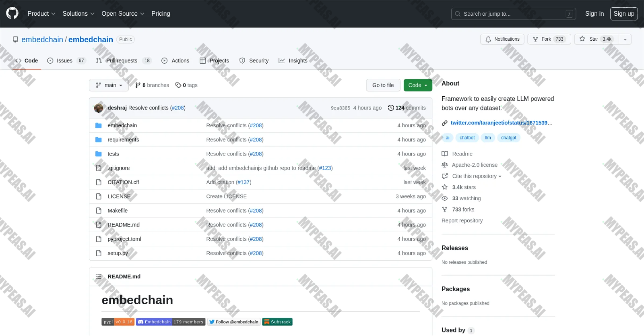Image resolution: width=644 pixels, height=336 pixels.
Task: Click the pypi v0.0.18 badge
Action: [x=118, y=322]
